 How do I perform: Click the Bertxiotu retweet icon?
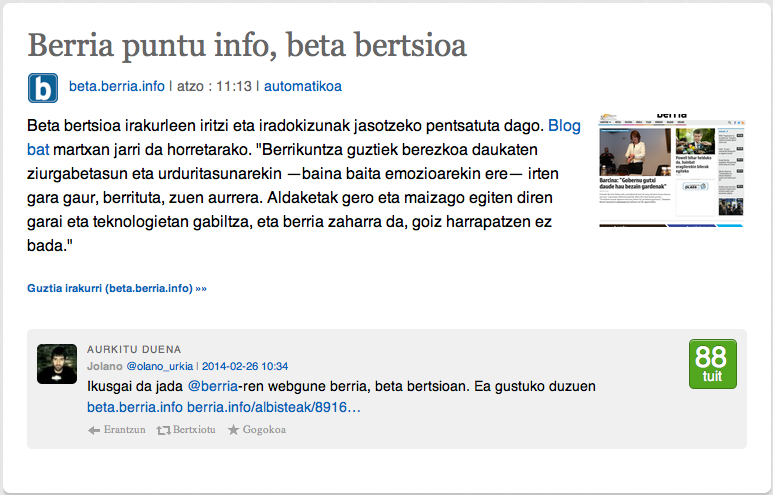(163, 430)
